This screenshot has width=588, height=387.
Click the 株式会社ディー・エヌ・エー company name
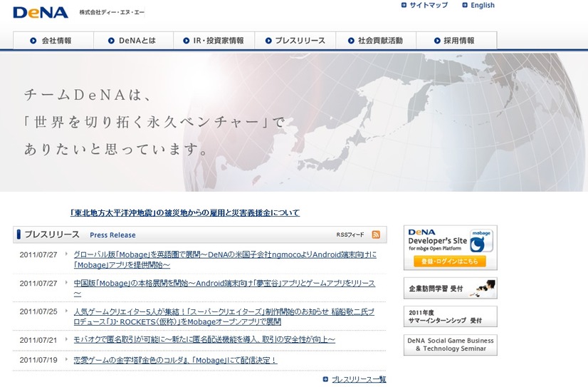[x=112, y=12]
